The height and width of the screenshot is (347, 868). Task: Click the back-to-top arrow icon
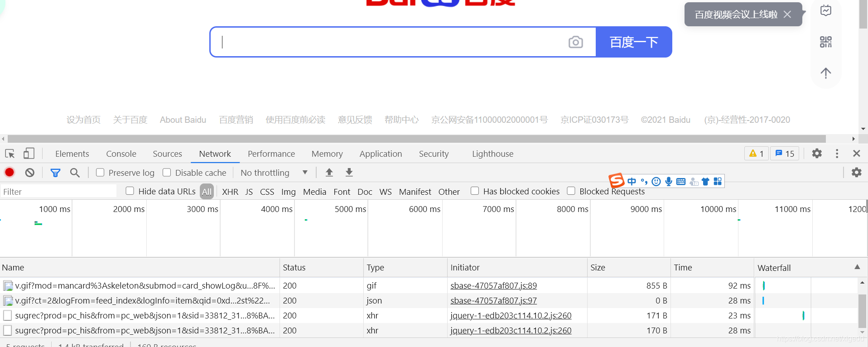(826, 73)
